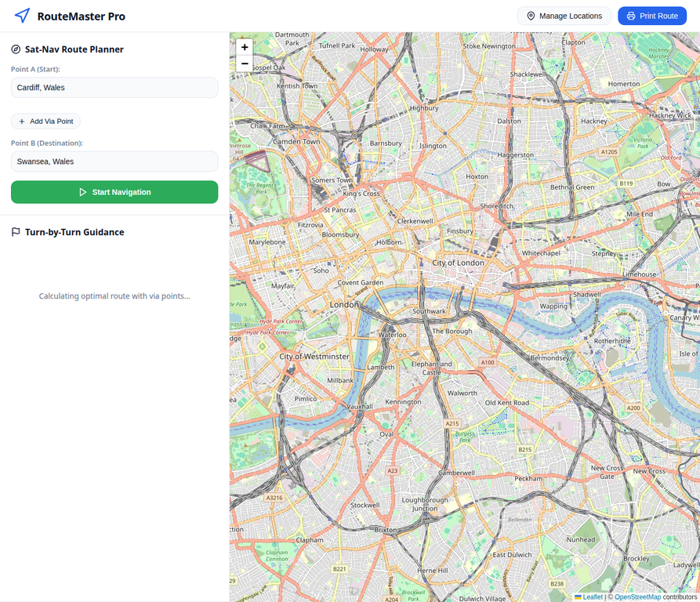Screen dimensions: 700x602
Task: Open the Leaflet attribution link
Action: 593,597
